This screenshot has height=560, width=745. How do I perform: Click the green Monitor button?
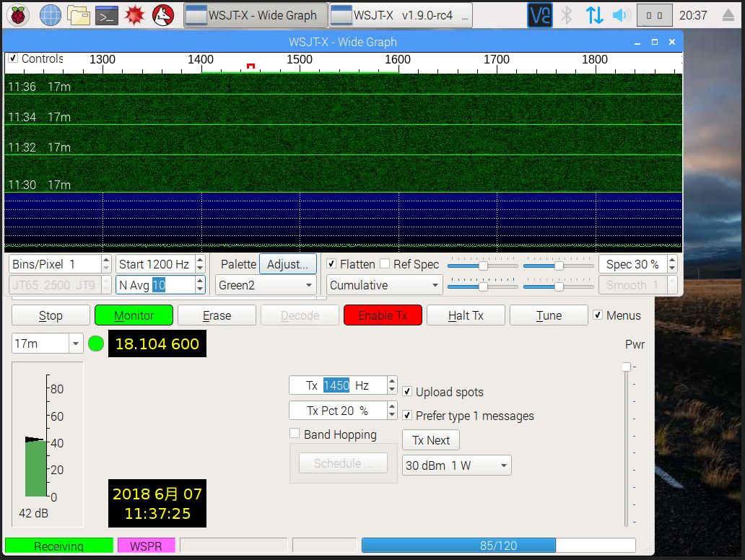pos(134,315)
